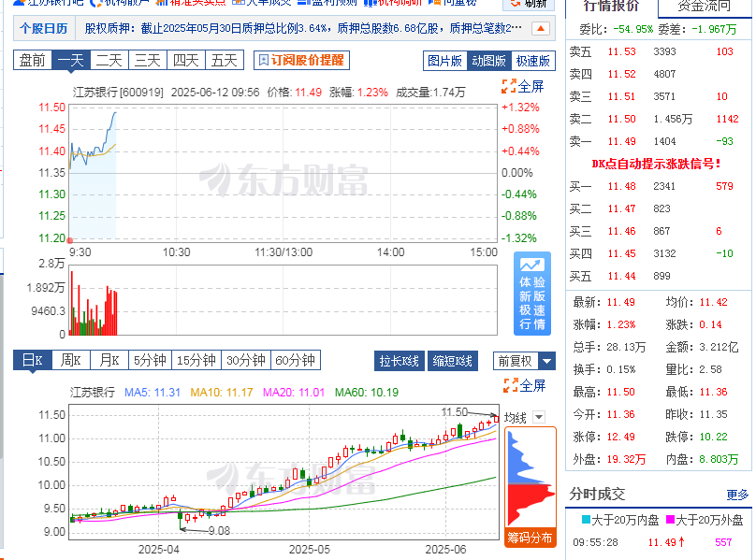Open the 股权质押 calendar news text
Image resolution: width=756 pixels, height=560 pixels.
tap(303, 28)
